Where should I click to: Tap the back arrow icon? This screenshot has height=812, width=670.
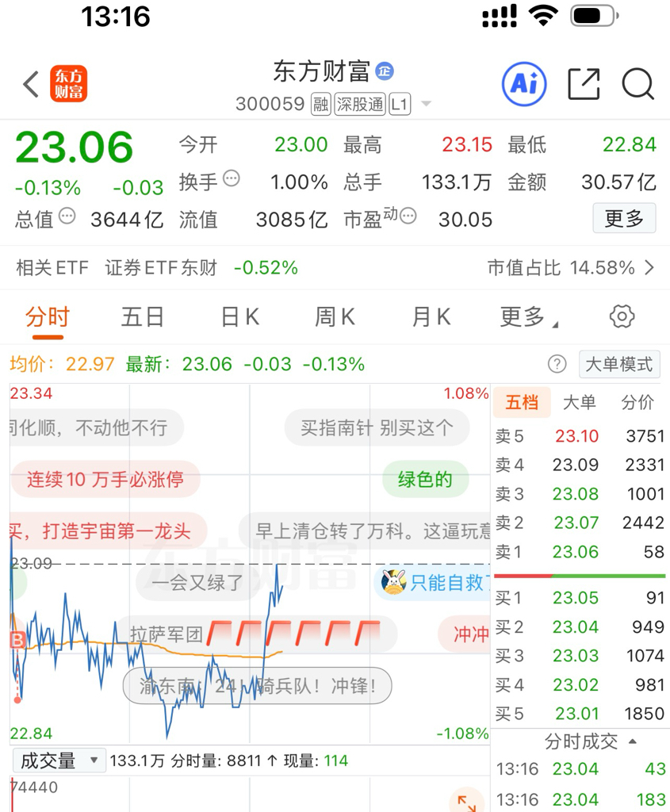pos(31,84)
